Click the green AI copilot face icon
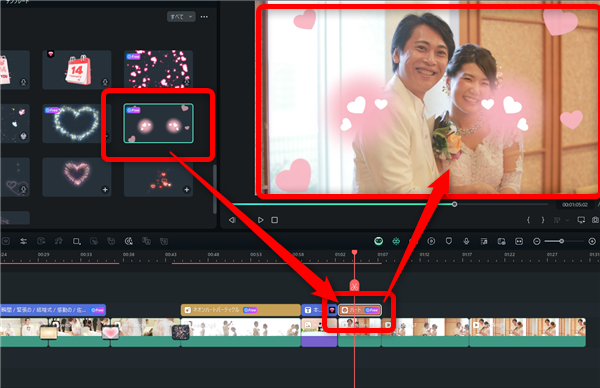Screen dimensions: 600x388 pyautogui.click(x=378, y=241)
